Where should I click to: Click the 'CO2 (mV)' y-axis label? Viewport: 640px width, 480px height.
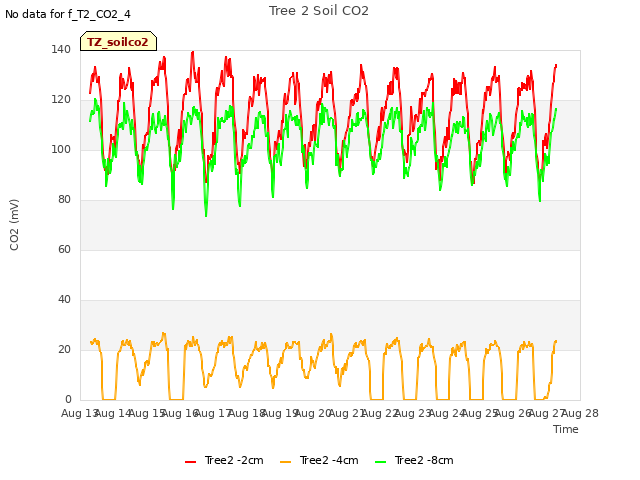pyautogui.click(x=14, y=225)
